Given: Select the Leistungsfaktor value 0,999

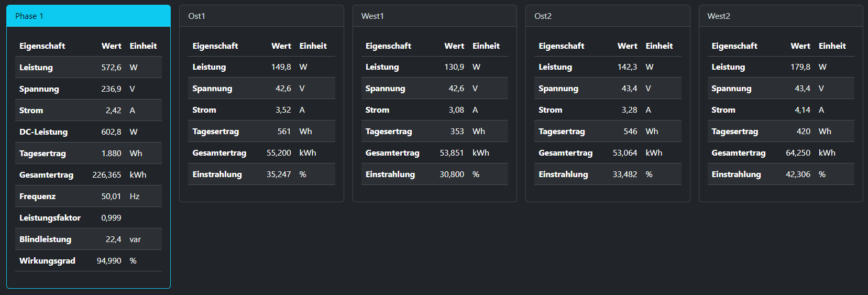Looking at the screenshot, I should point(111,218).
